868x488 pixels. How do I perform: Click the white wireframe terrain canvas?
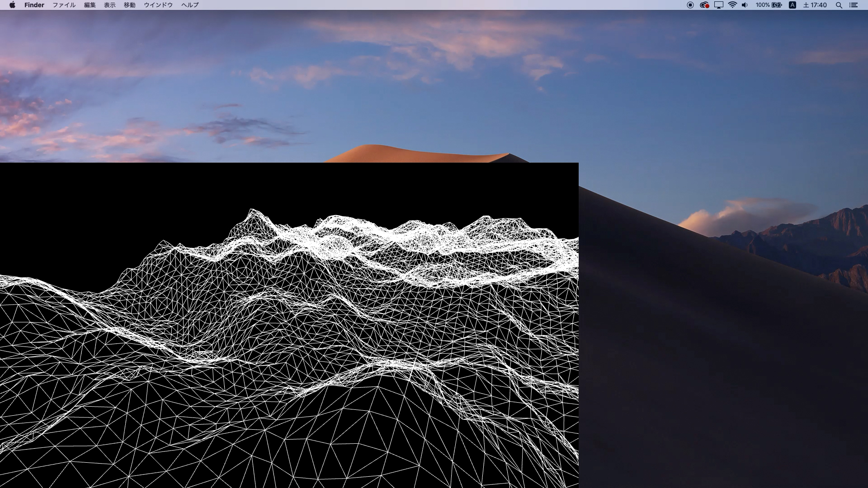pyautogui.click(x=289, y=325)
